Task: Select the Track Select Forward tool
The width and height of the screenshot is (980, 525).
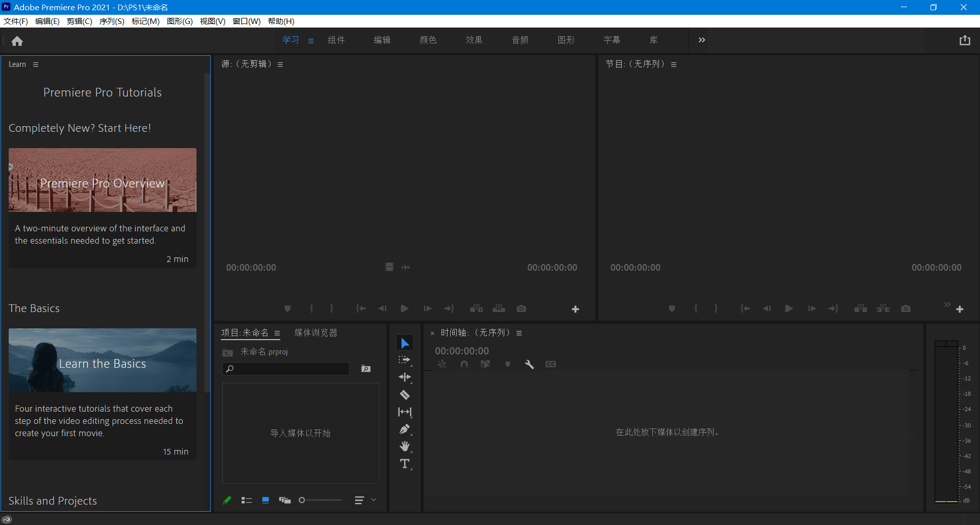Action: coord(405,360)
